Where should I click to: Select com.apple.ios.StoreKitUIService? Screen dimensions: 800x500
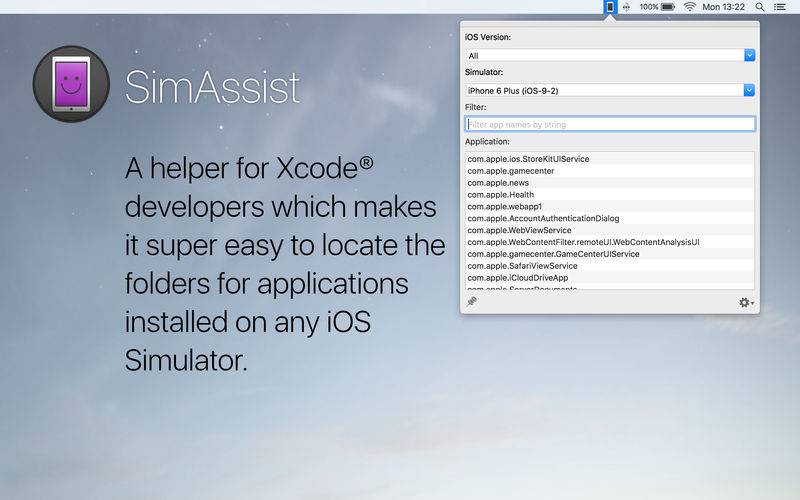[x=610, y=159]
